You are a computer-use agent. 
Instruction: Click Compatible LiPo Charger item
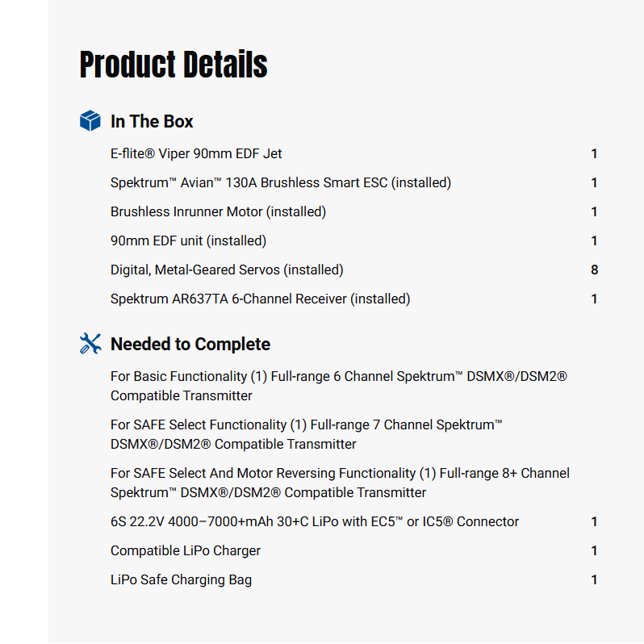pos(186,550)
